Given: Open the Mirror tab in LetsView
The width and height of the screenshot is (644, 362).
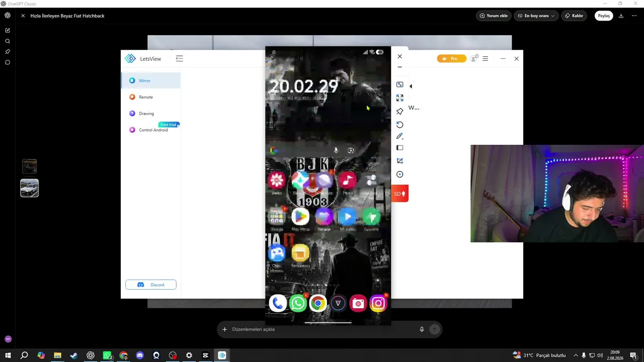Looking at the screenshot, I should 150,80.
